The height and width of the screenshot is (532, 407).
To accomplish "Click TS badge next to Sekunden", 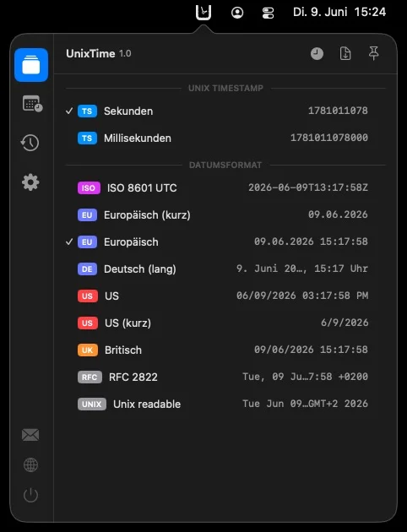I will click(87, 111).
